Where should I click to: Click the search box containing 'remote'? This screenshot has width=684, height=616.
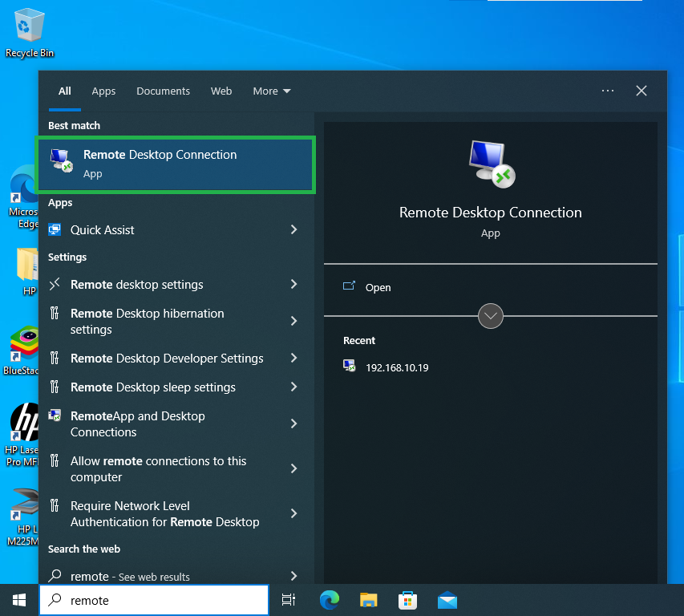160,600
